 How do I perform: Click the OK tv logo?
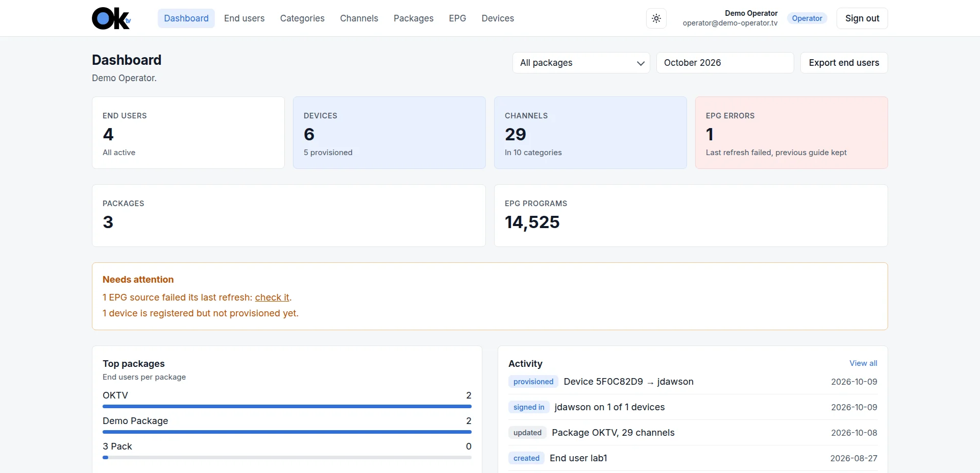[x=111, y=18]
